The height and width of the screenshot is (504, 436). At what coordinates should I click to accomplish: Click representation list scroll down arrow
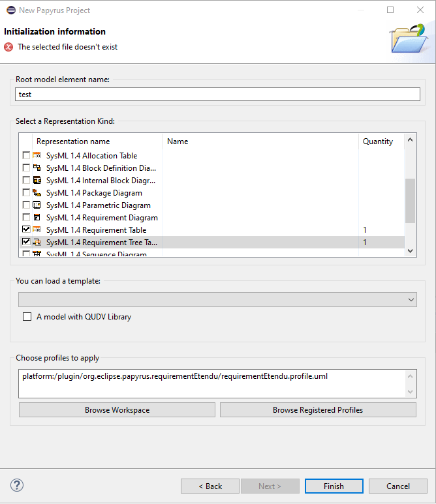411,251
